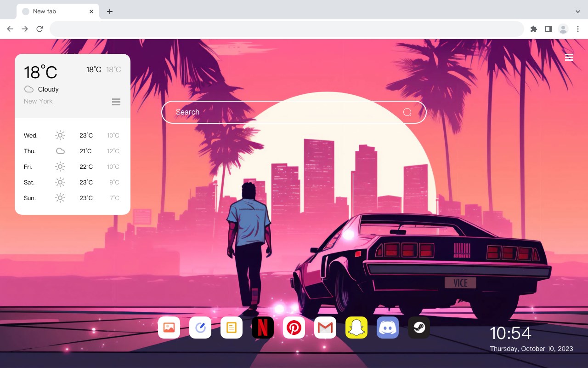This screenshot has width=588, height=368.
Task: Open the Snapchat shortcut
Action: point(356,328)
